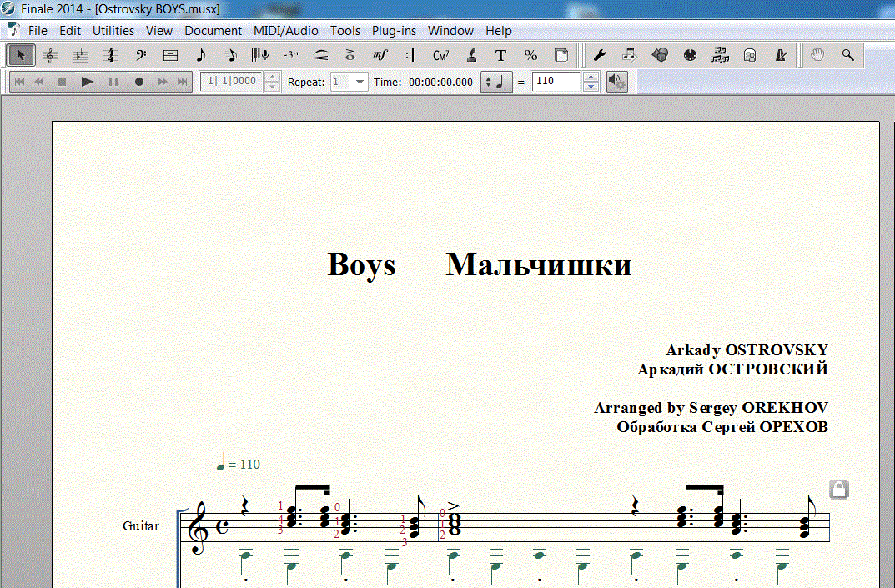
Task: Increase tempo above 110
Action: click(591, 77)
